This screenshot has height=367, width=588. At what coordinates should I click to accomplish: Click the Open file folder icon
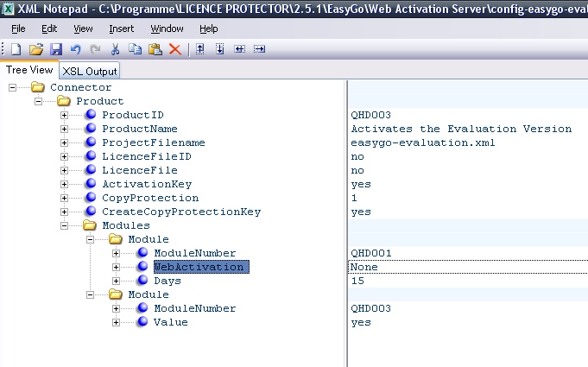(x=36, y=49)
